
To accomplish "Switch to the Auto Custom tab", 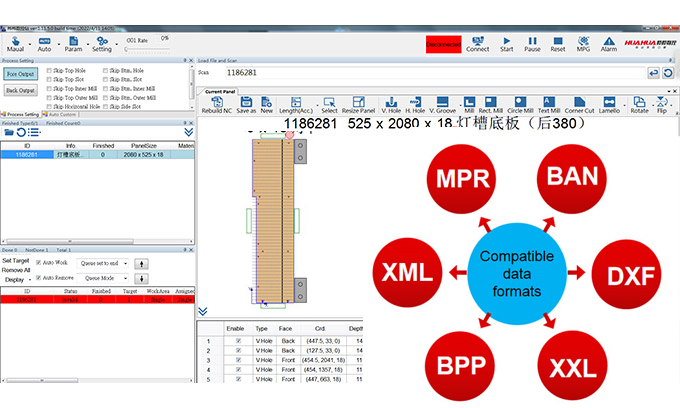I will click(x=62, y=115).
